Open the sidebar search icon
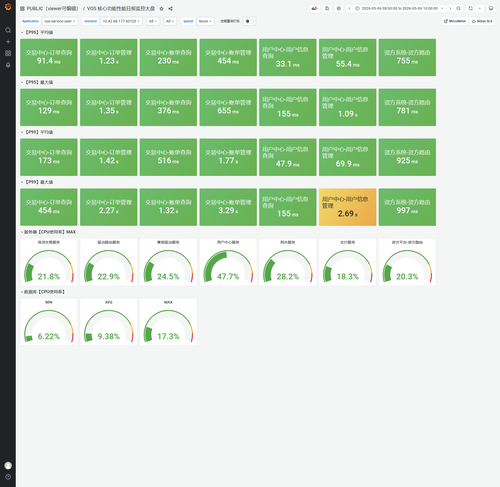This screenshot has height=487, width=500. (x=8, y=30)
